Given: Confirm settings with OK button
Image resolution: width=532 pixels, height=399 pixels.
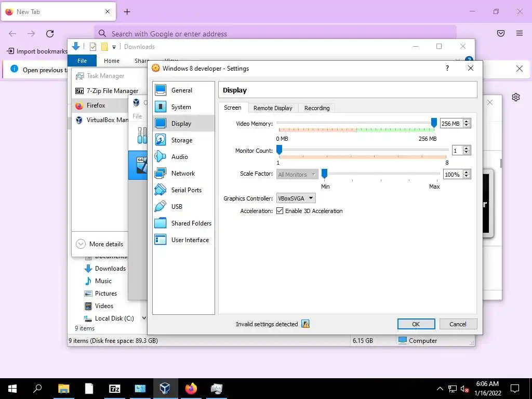Looking at the screenshot, I should 416,324.
